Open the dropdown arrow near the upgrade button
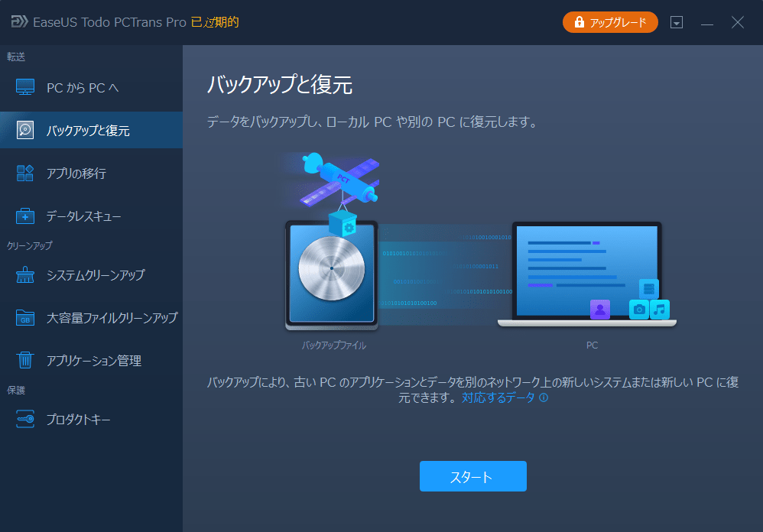 [677, 22]
